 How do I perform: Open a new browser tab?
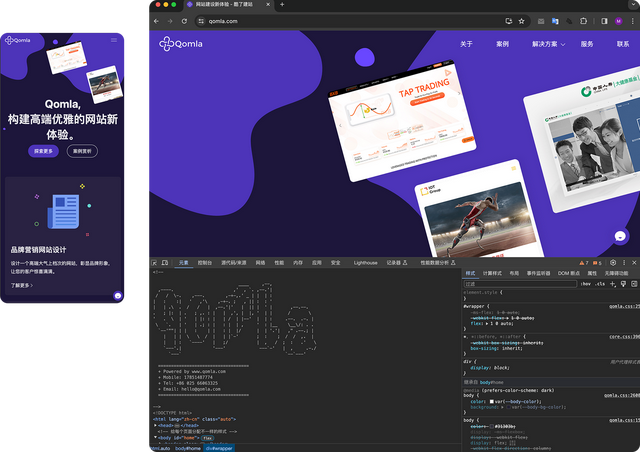point(282,4)
